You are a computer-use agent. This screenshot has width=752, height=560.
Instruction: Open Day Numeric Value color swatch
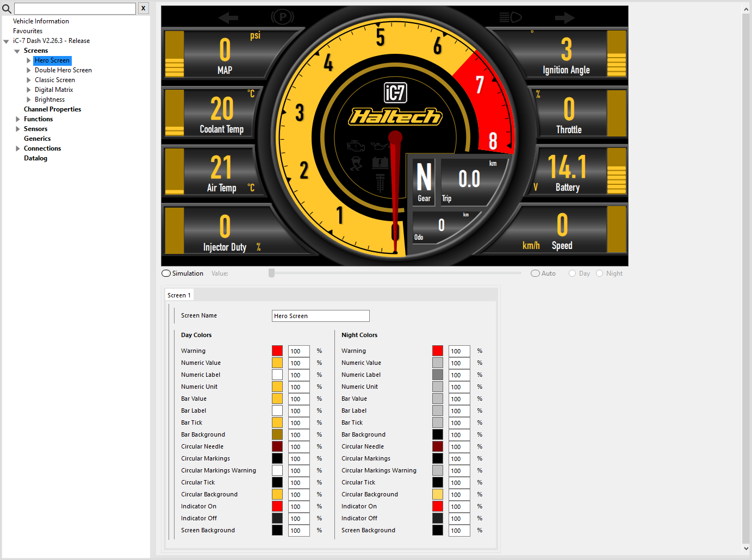pyautogui.click(x=277, y=363)
